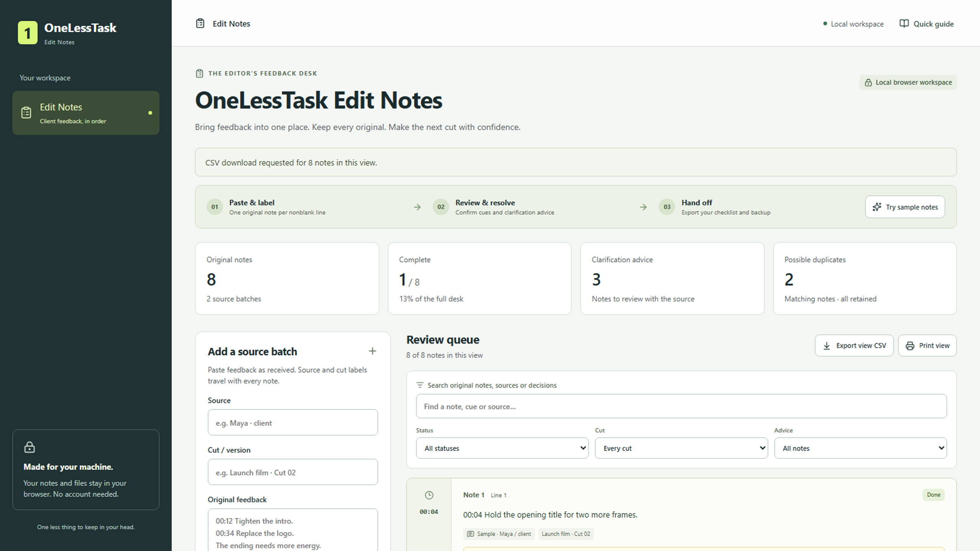This screenshot has height=551, width=980.
Task: Click the clock icon on Note 1
Action: pos(429,495)
